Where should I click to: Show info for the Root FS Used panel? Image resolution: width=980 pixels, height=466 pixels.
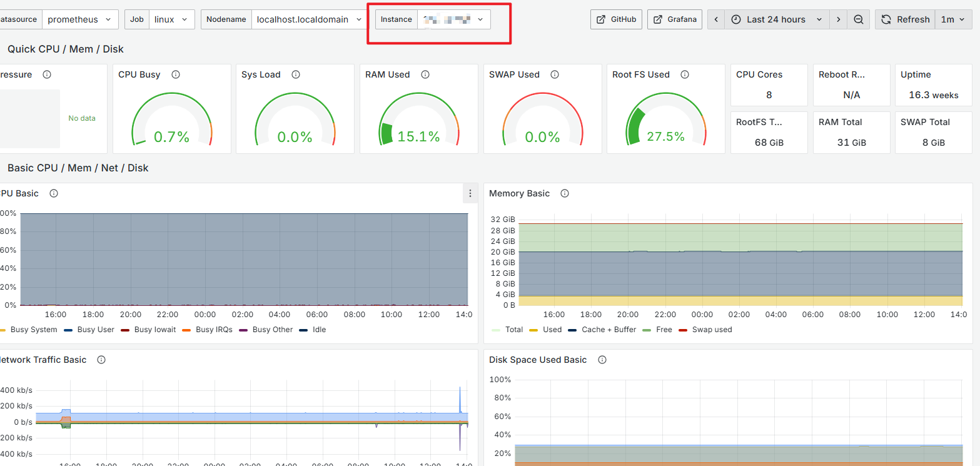pyautogui.click(x=685, y=74)
